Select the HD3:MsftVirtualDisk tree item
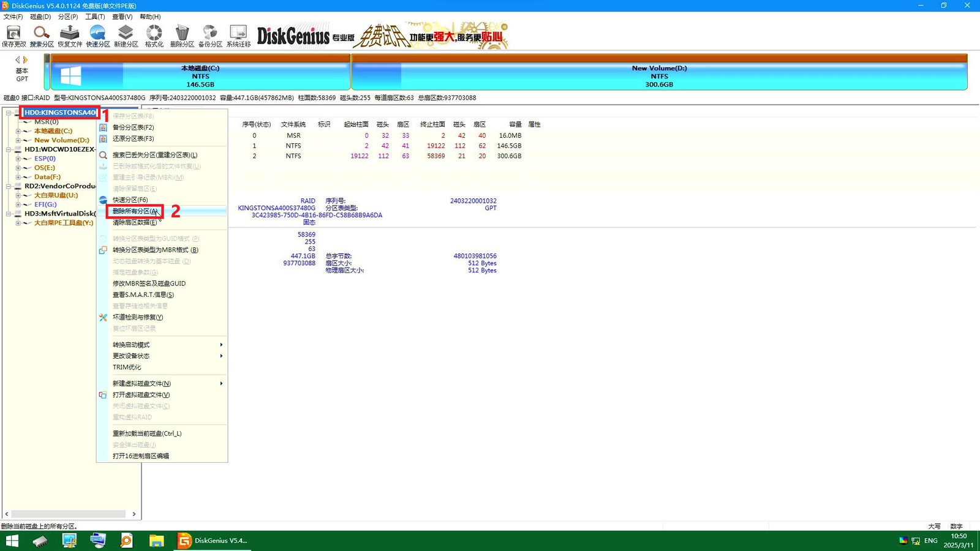Image resolution: width=980 pixels, height=551 pixels. point(60,214)
